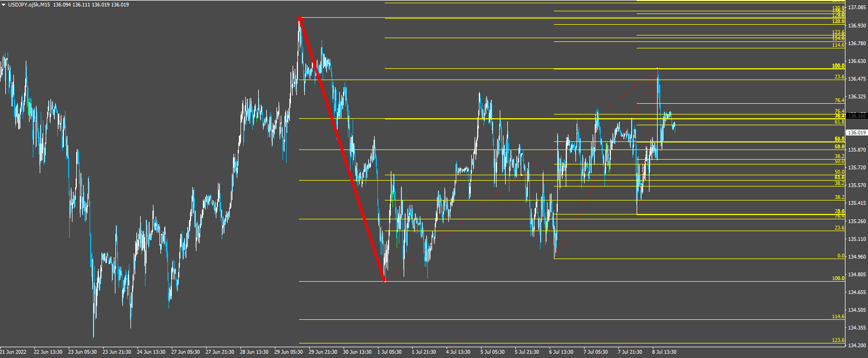Click the 1 Jul 21:30 time label
Viewport: 868px width, 358px height.
(x=424, y=352)
